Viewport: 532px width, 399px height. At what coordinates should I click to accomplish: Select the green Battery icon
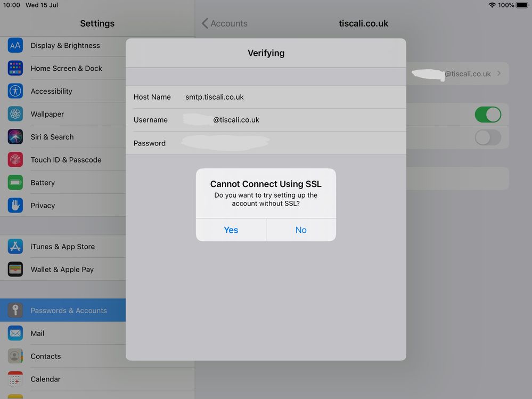click(15, 183)
